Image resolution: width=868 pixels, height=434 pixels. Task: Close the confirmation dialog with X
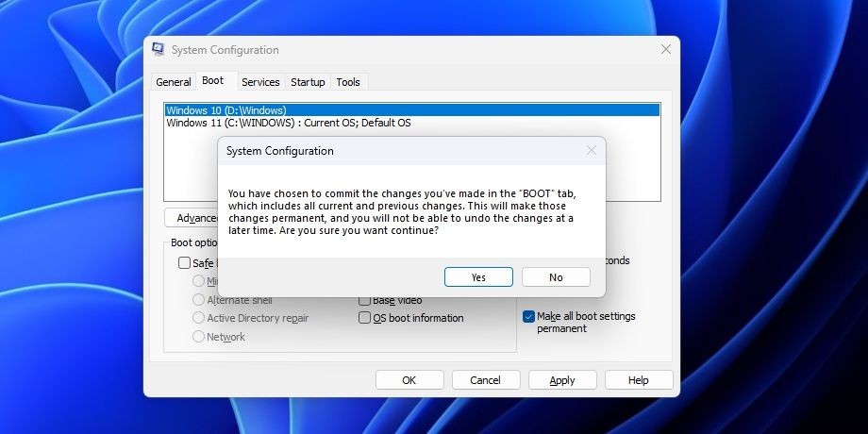(x=592, y=151)
